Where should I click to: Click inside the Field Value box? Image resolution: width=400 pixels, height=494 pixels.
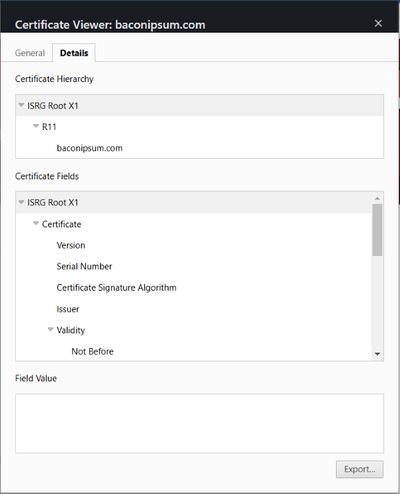199,423
